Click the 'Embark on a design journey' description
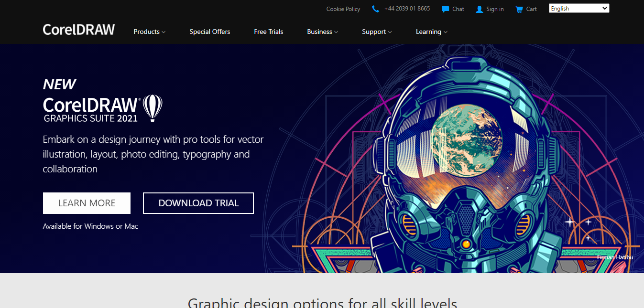 [153, 154]
